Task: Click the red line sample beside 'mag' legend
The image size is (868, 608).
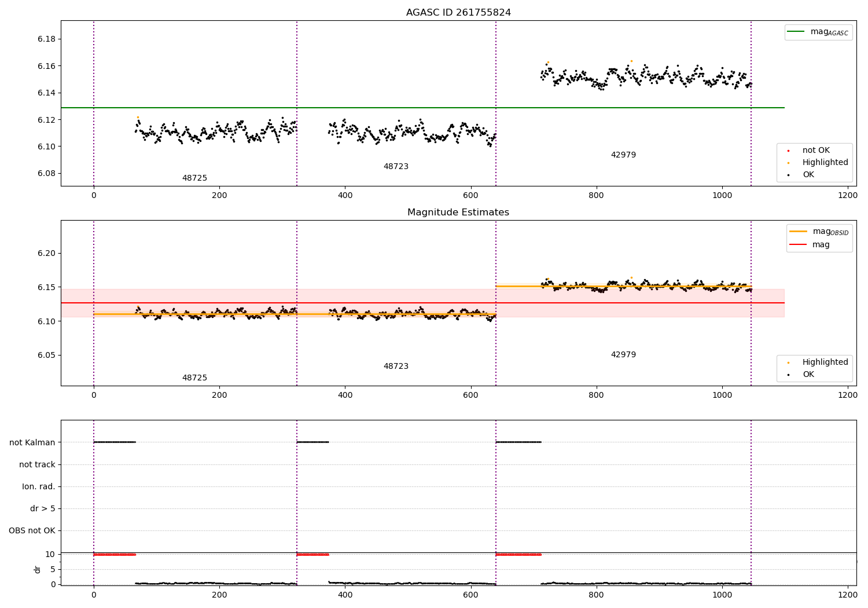Action: [798, 245]
